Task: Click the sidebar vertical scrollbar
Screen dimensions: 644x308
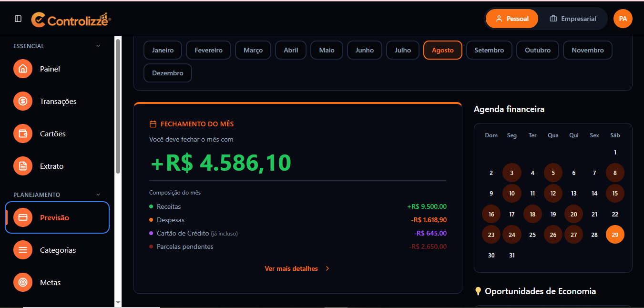Action: [x=118, y=106]
